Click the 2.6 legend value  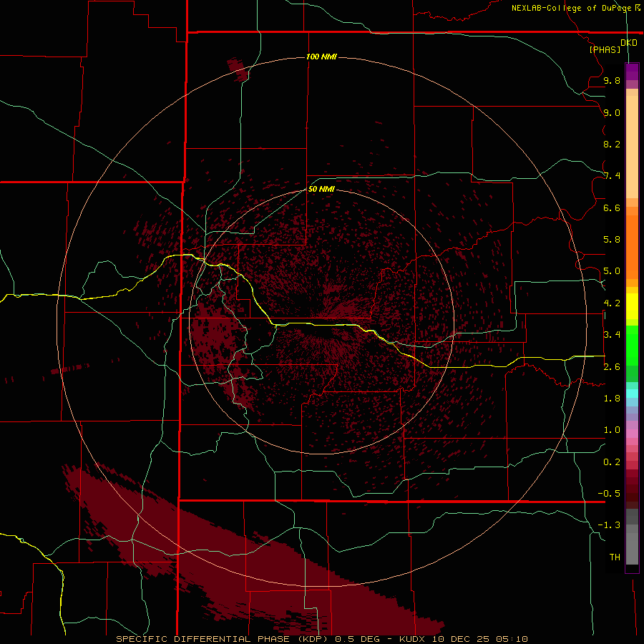pos(612,367)
